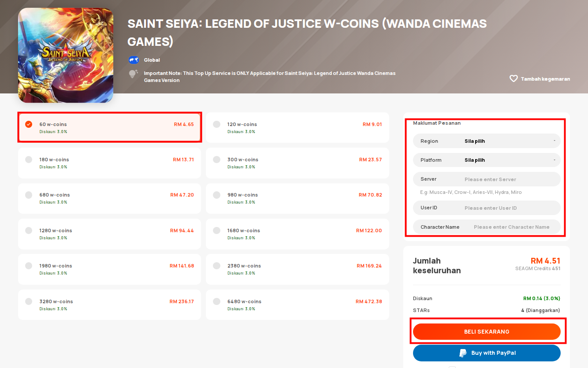The height and width of the screenshot is (368, 588).
Task: Open the Region dropdown
Action: (487, 141)
